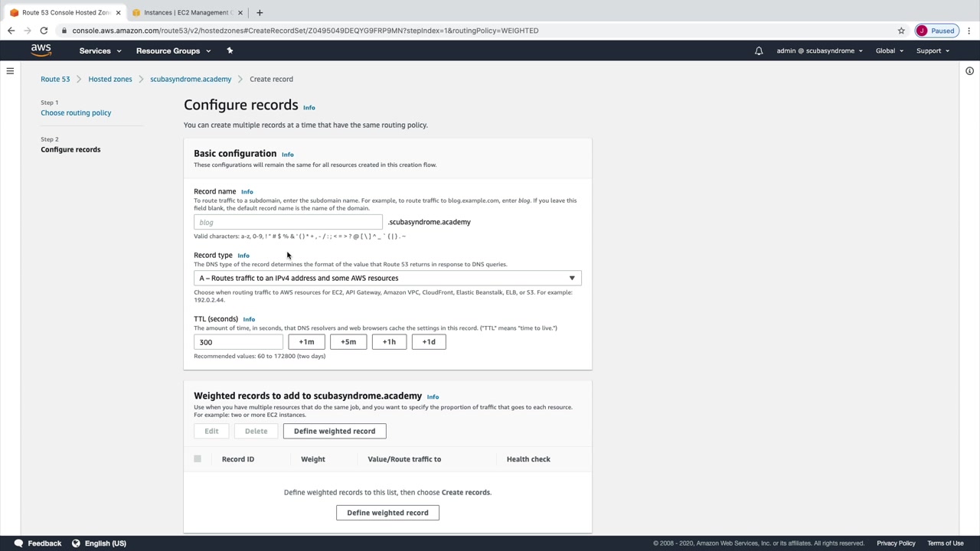The height and width of the screenshot is (551, 980).
Task: Add one minute to TTL with +1m
Action: (x=306, y=342)
